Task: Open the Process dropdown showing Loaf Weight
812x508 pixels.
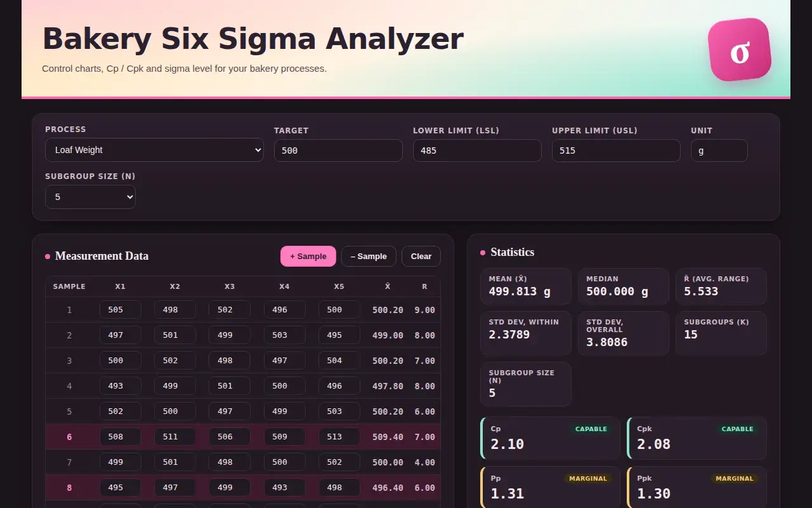Action: point(154,150)
